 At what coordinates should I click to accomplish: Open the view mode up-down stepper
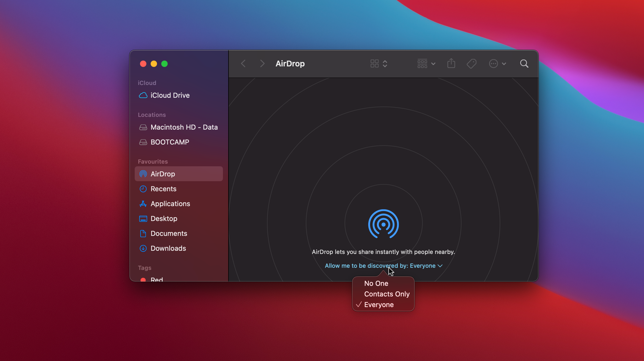[385, 64]
